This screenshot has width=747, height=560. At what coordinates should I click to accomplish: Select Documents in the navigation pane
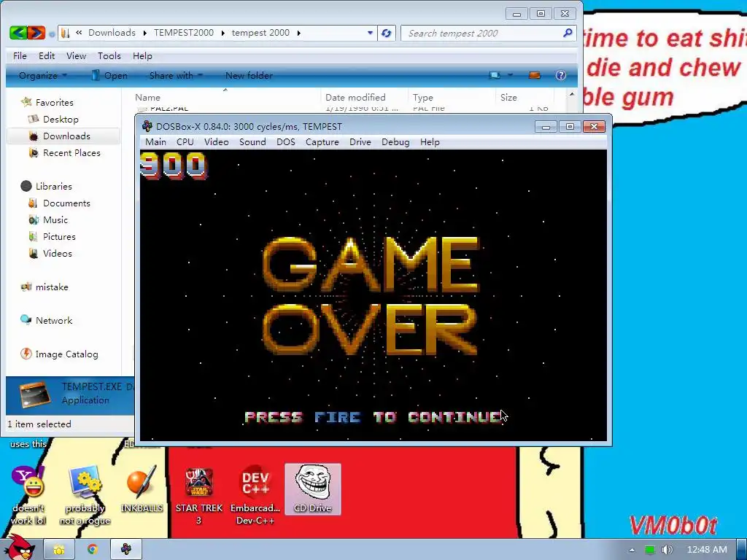[x=66, y=203]
